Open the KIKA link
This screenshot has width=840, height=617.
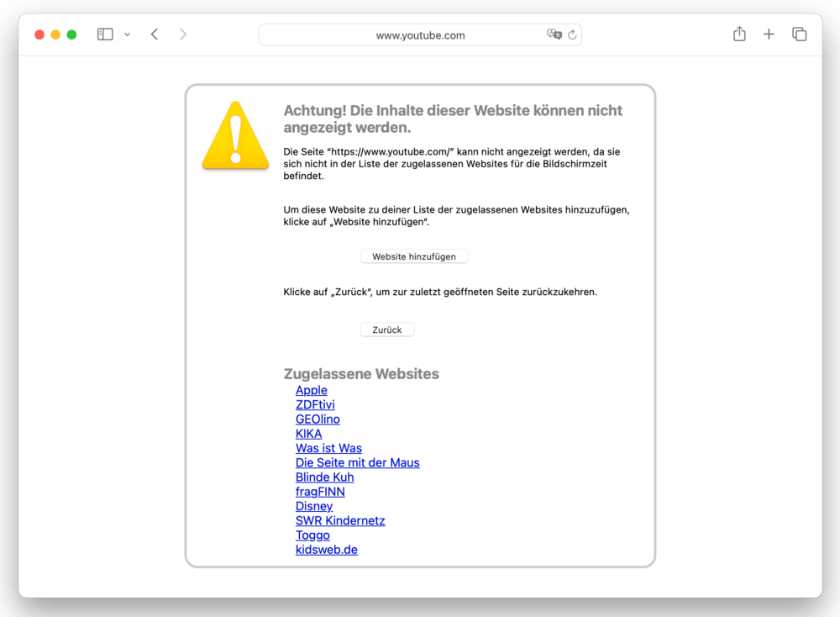coord(308,434)
